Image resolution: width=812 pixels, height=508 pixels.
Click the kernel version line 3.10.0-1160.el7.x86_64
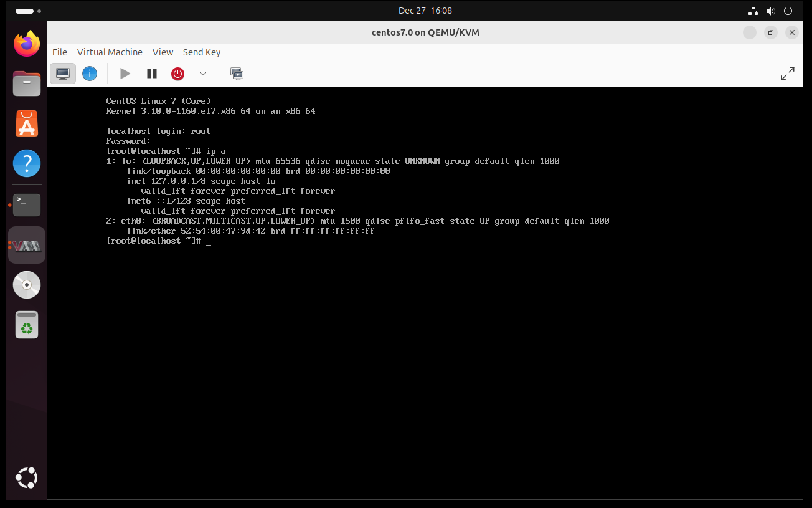pyautogui.click(x=211, y=111)
